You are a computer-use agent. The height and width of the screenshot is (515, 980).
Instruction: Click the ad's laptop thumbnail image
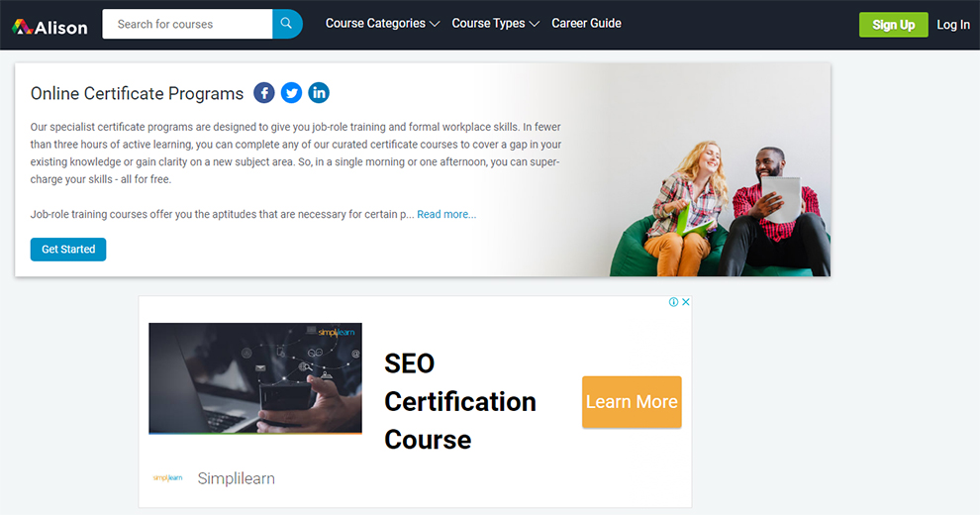click(x=255, y=378)
